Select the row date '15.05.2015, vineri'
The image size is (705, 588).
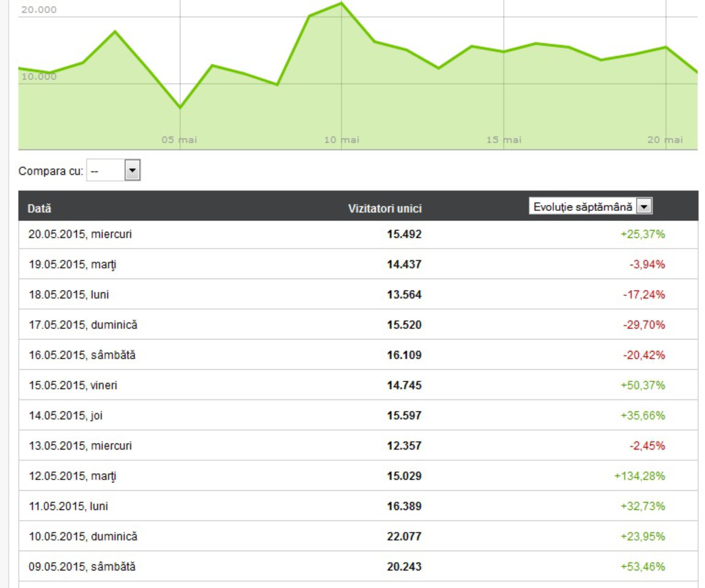tap(73, 385)
